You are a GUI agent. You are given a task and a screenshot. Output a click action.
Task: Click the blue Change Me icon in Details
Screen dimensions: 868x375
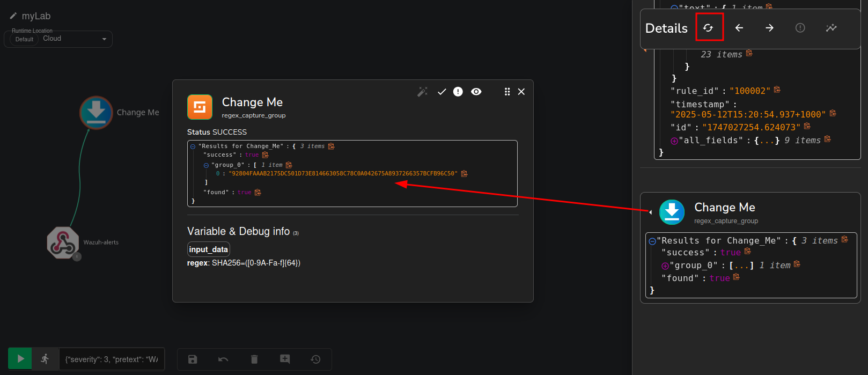[x=672, y=212]
